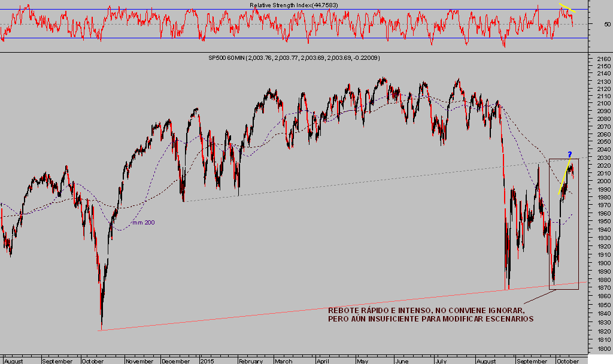
Task: Click the 2000 price level on the axis
Action: (x=603, y=181)
